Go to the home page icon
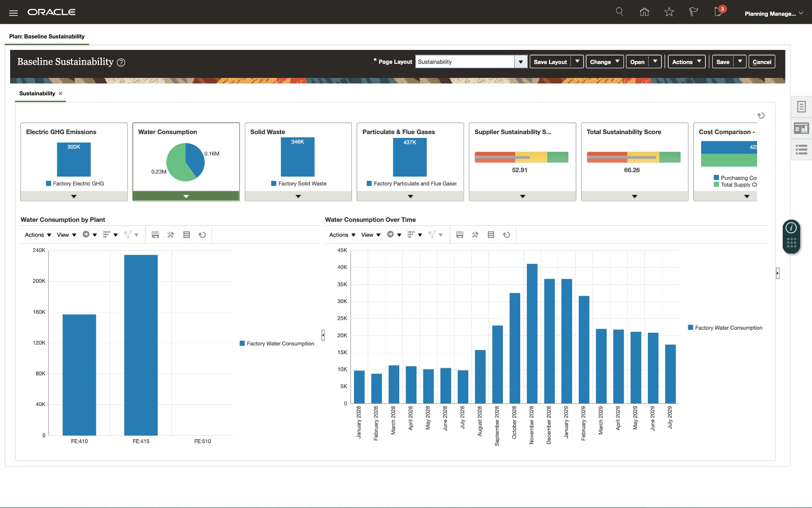Image resolution: width=812 pixels, height=508 pixels. [x=644, y=12]
